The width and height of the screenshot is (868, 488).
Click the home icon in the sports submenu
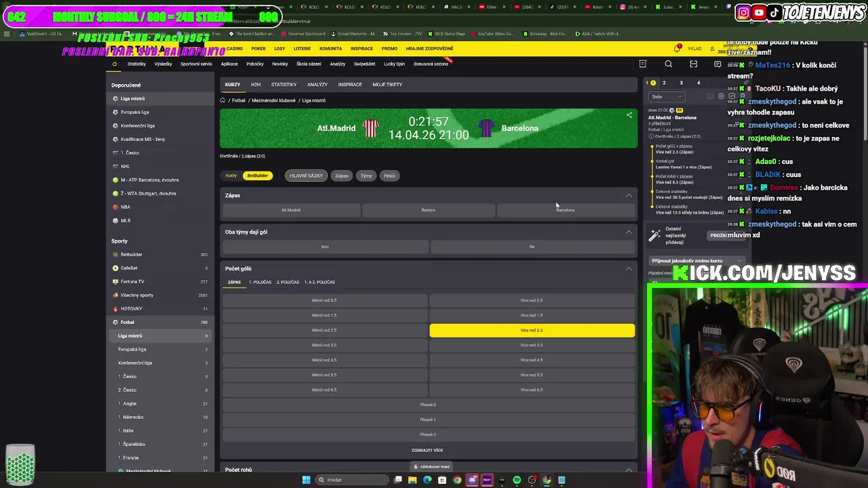pyautogui.click(x=115, y=64)
